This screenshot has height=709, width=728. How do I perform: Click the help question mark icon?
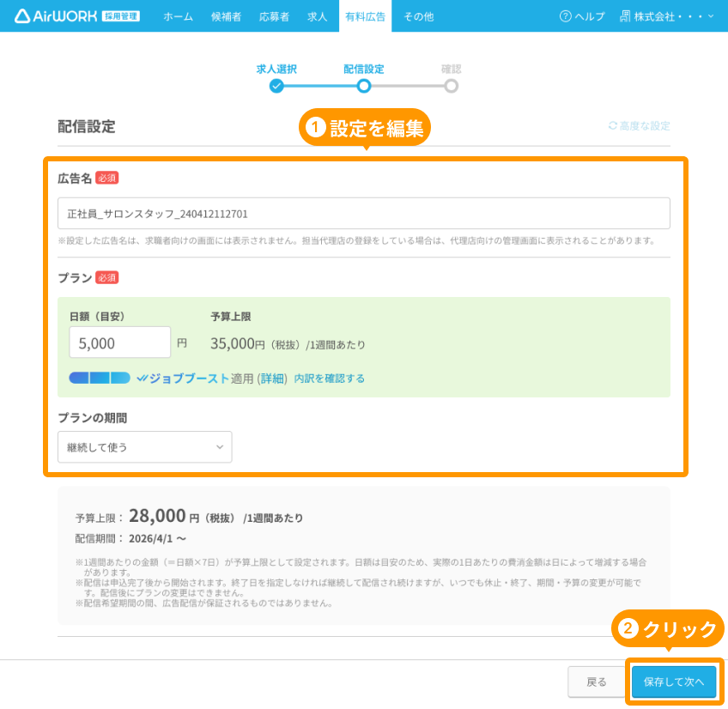(565, 16)
